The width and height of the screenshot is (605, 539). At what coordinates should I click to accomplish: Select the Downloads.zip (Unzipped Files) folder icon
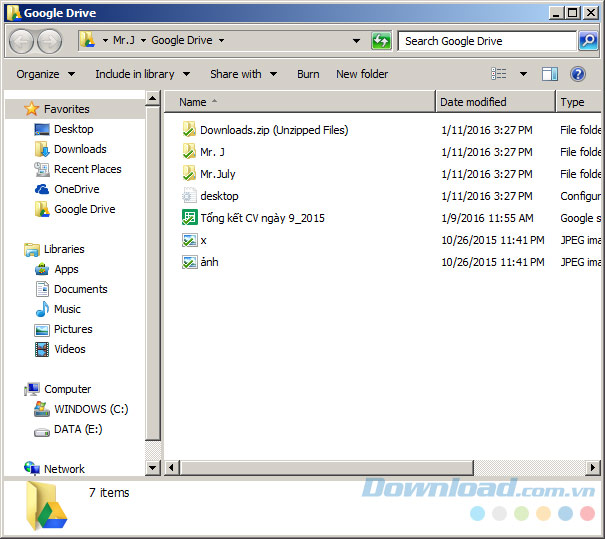(189, 130)
